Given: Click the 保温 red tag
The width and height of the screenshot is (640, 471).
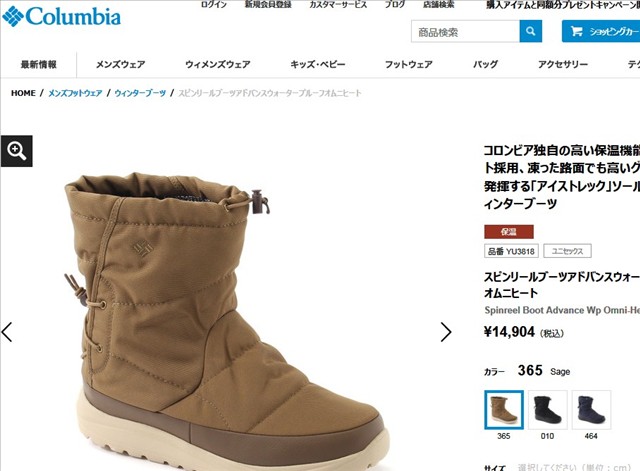Looking at the screenshot, I should coord(509,232).
